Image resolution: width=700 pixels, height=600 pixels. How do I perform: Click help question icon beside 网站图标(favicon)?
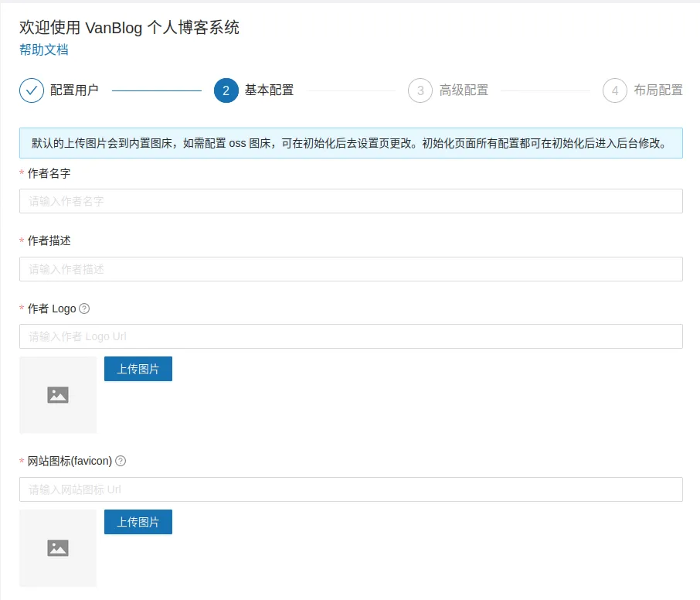pyautogui.click(x=121, y=461)
